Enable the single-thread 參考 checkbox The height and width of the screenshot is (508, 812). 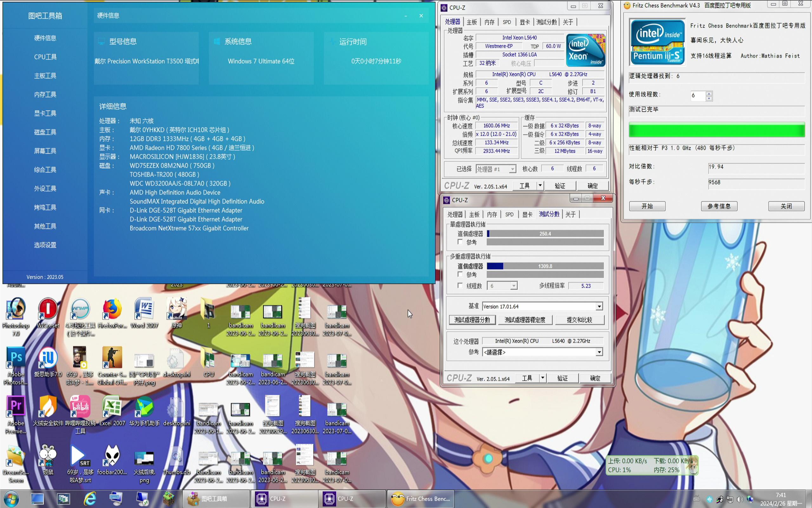pyautogui.click(x=460, y=242)
